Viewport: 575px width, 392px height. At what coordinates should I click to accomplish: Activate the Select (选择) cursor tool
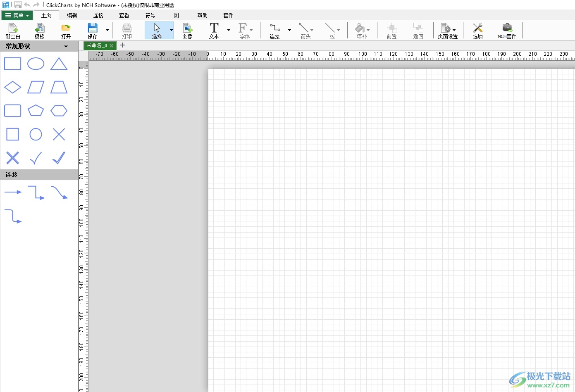tap(157, 31)
